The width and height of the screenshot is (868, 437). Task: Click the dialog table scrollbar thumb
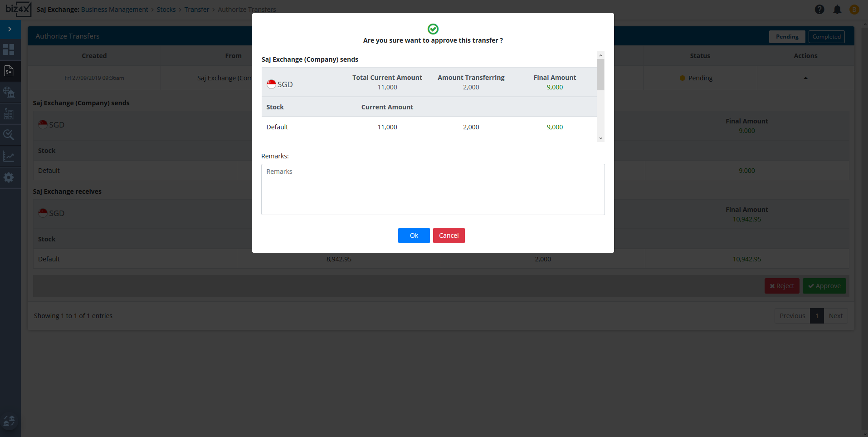coord(601,75)
